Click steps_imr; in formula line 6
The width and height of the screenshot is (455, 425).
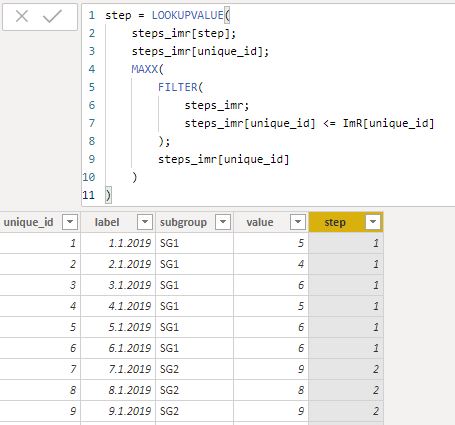pyautogui.click(x=217, y=105)
